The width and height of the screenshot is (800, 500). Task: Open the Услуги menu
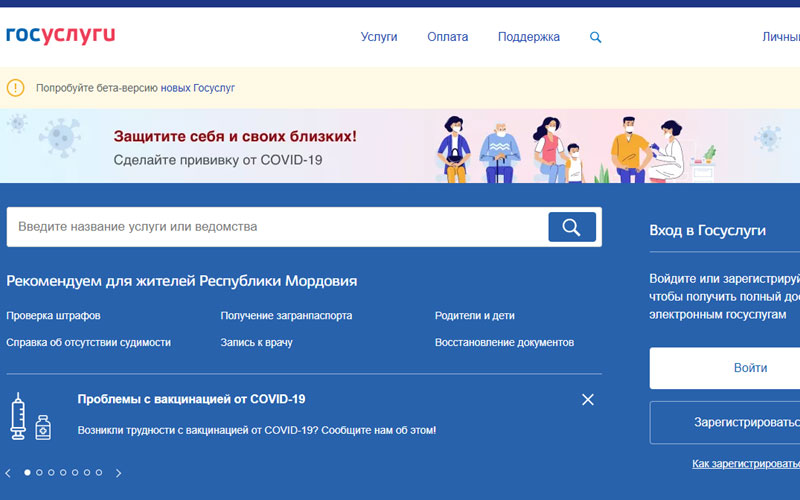pos(379,37)
